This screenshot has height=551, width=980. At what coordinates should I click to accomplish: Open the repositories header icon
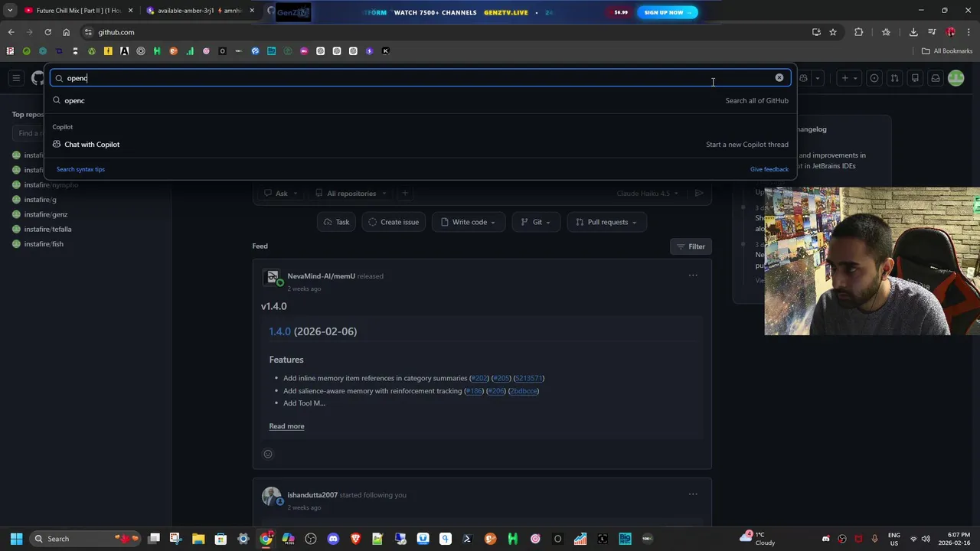point(915,78)
